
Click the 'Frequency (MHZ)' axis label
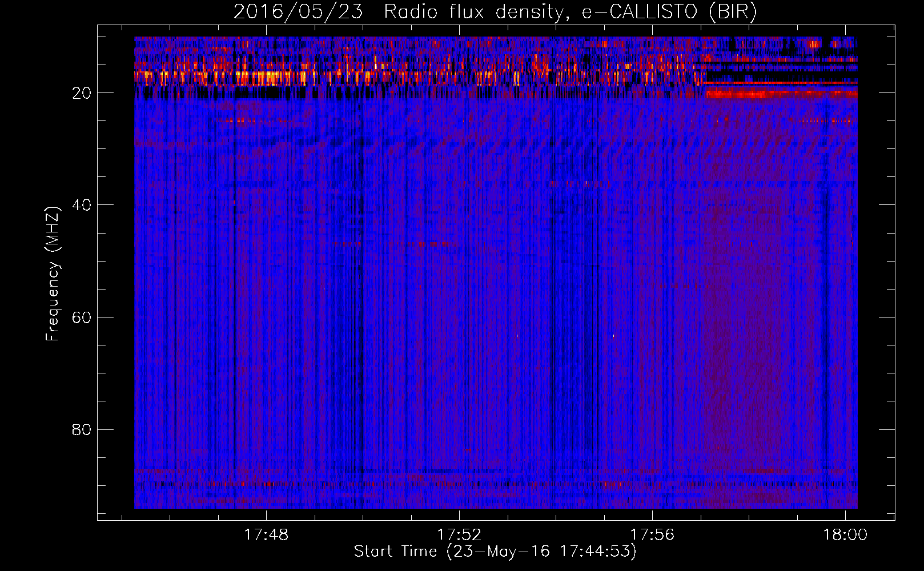point(53,274)
